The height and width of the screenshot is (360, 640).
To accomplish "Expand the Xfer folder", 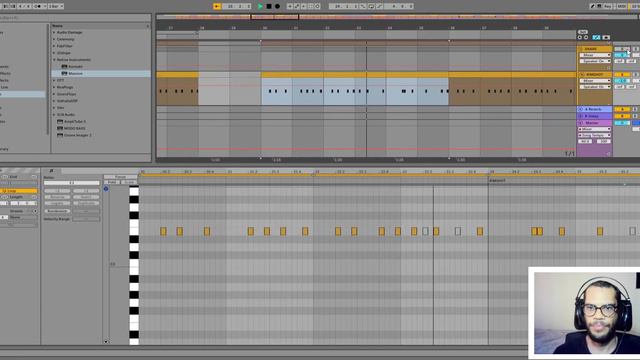I will tap(54, 108).
